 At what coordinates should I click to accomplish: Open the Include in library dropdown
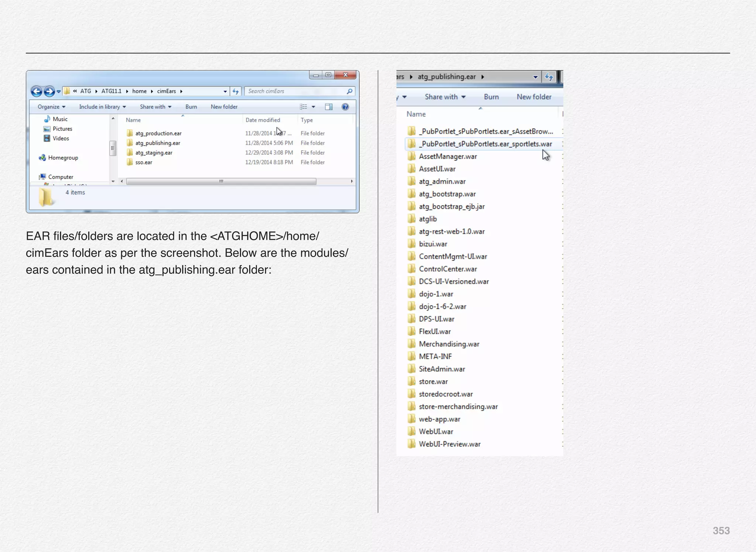pos(102,107)
